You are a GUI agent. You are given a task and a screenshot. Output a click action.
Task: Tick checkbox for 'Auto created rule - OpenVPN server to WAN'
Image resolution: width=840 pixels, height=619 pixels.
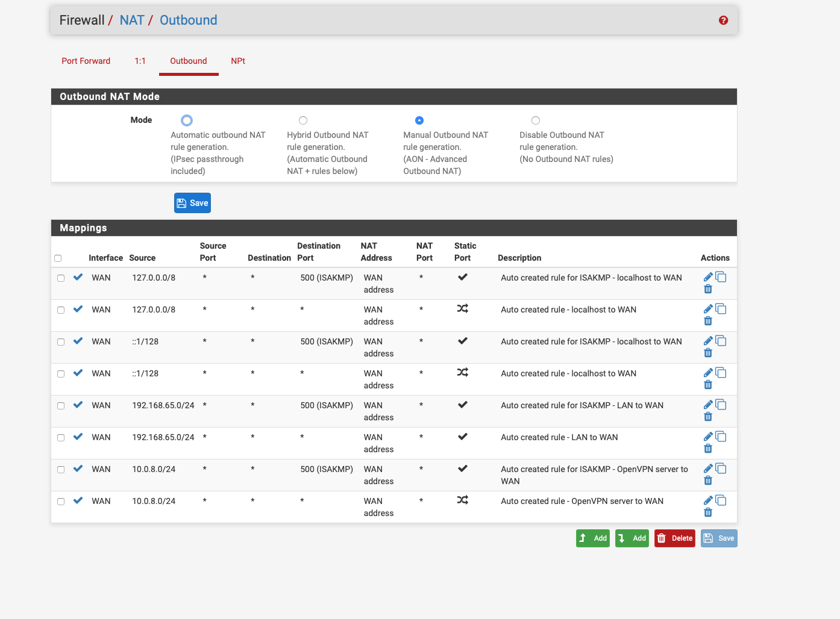61,502
